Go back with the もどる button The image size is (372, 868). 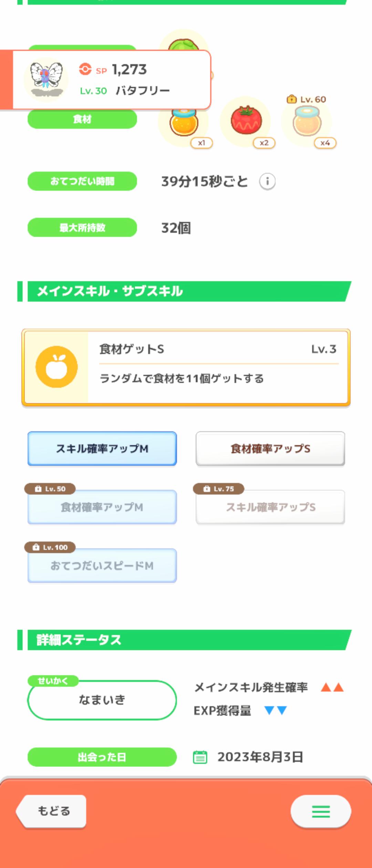tap(52, 811)
